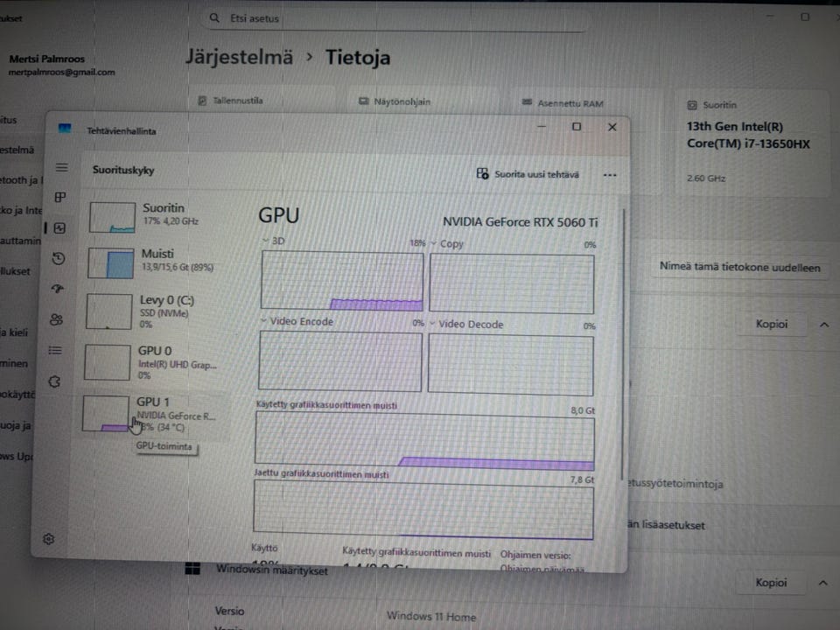Open Startup apps icon in Task Manager
Screen dimensions: 840x630
[x=58, y=289]
